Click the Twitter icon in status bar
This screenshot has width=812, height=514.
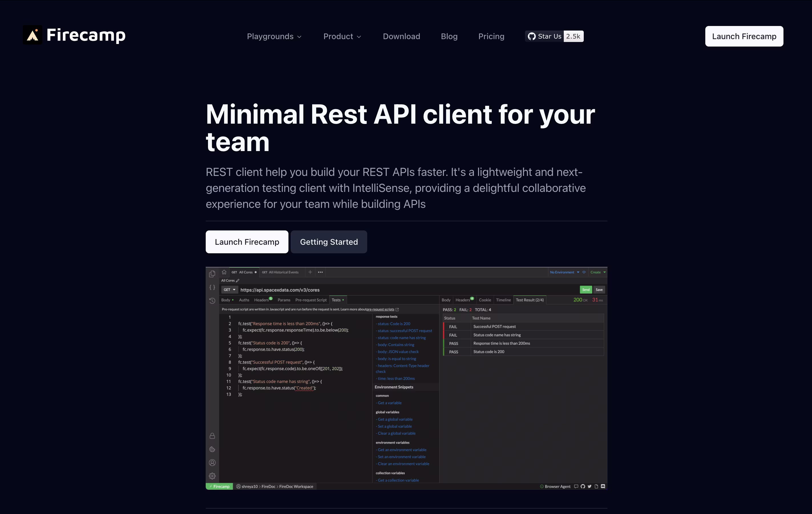pyautogui.click(x=589, y=486)
